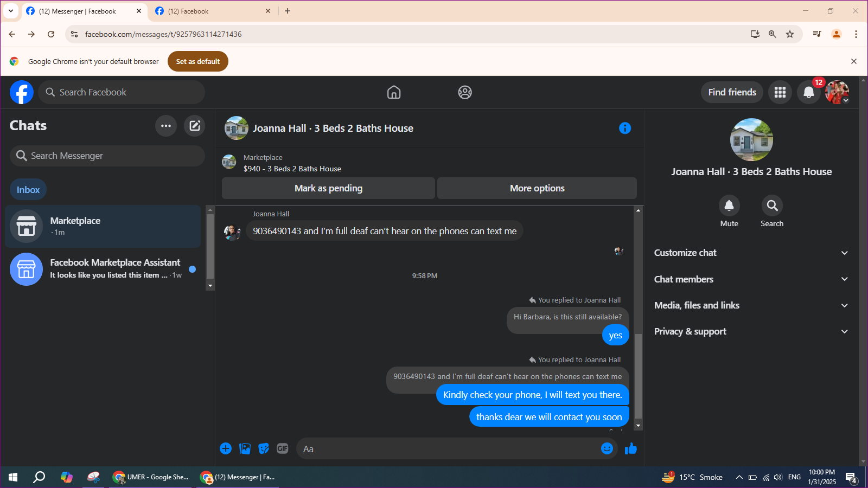This screenshot has height=488, width=868.
Task: Click the Search Facebook field
Action: coord(122,92)
